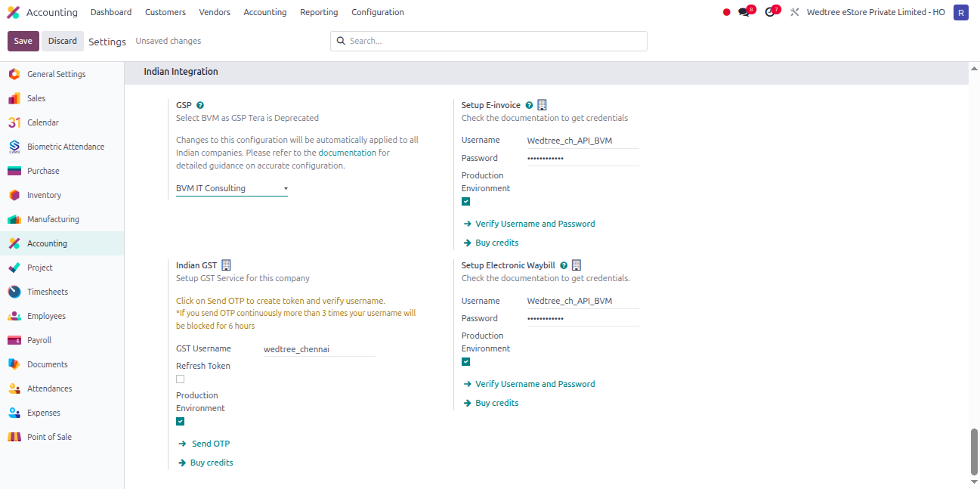The height and width of the screenshot is (489, 980).
Task: Click the user avatar R icon
Action: point(961,12)
